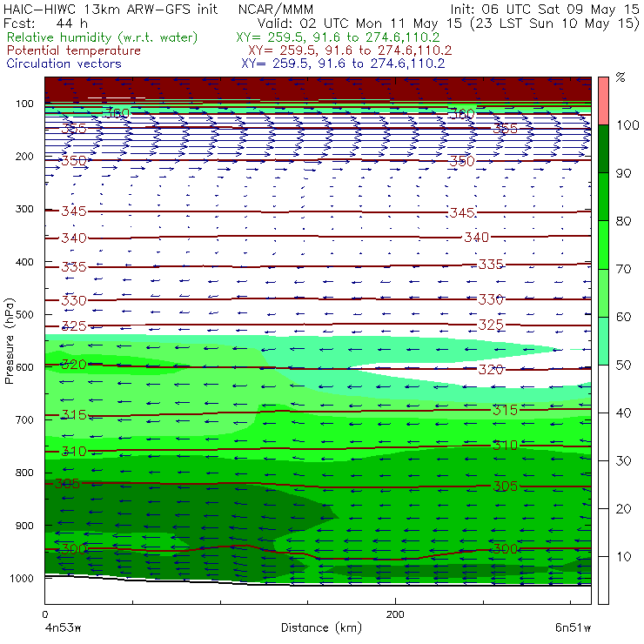Click the white 0–10% color bar segment
This screenshot has width=644, height=644.
[603, 580]
